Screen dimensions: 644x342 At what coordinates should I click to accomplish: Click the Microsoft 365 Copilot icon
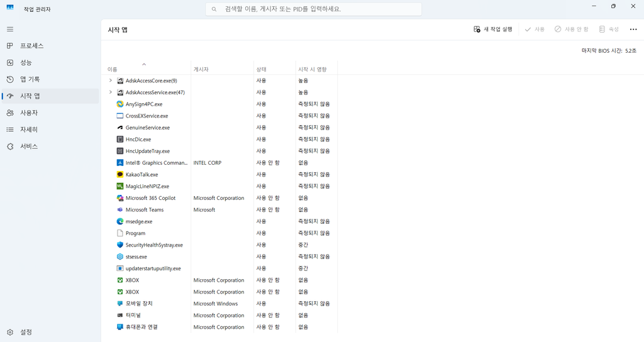coord(120,198)
